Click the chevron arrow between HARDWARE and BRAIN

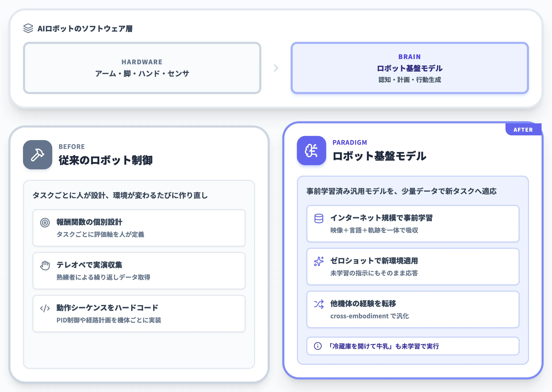(276, 68)
